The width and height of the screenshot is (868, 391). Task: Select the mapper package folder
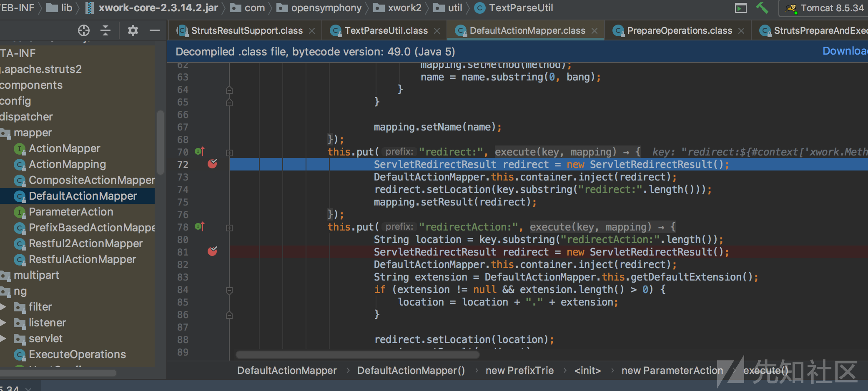(33, 133)
